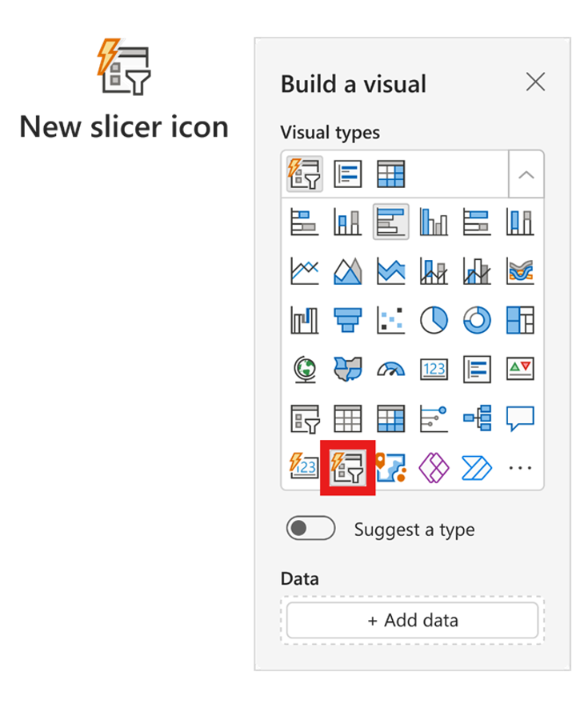Pick the waterfall chart visual
Screen dimensions: 588x708
(x=305, y=320)
